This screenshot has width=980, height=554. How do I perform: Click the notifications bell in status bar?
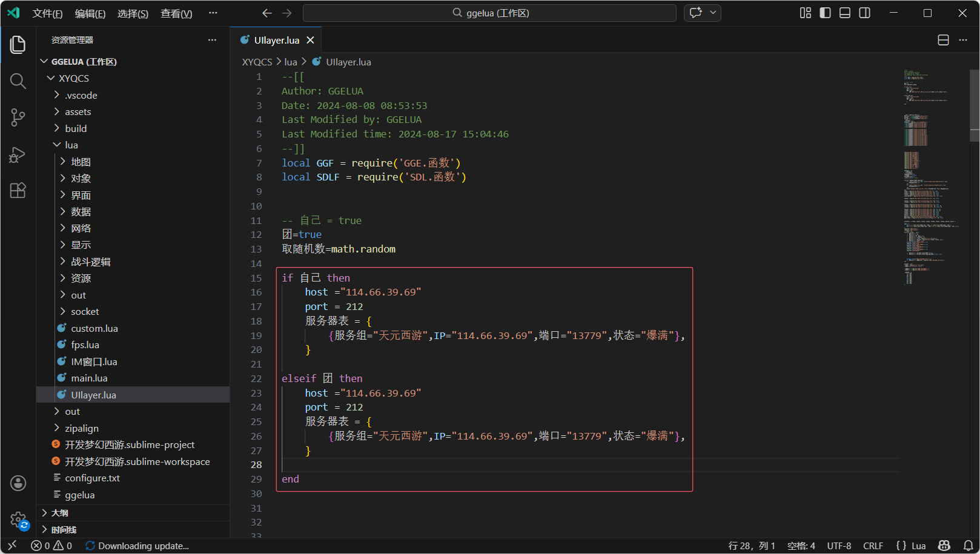tap(968, 546)
